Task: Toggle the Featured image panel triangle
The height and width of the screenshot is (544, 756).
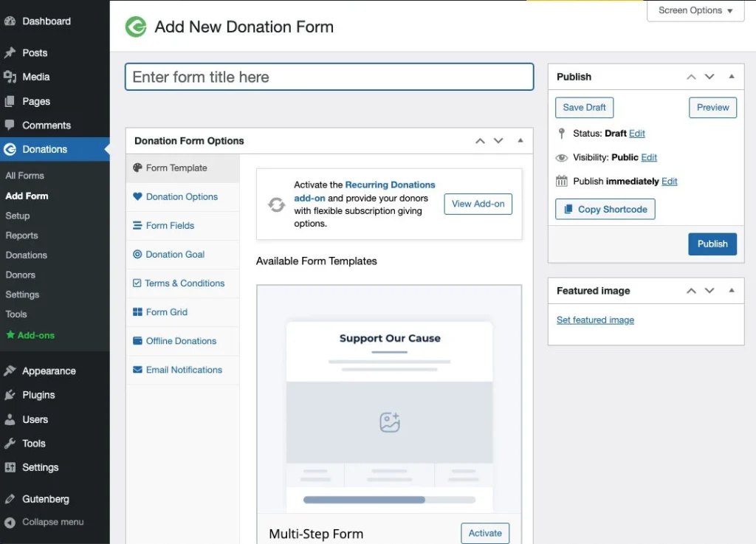Action: pos(732,290)
